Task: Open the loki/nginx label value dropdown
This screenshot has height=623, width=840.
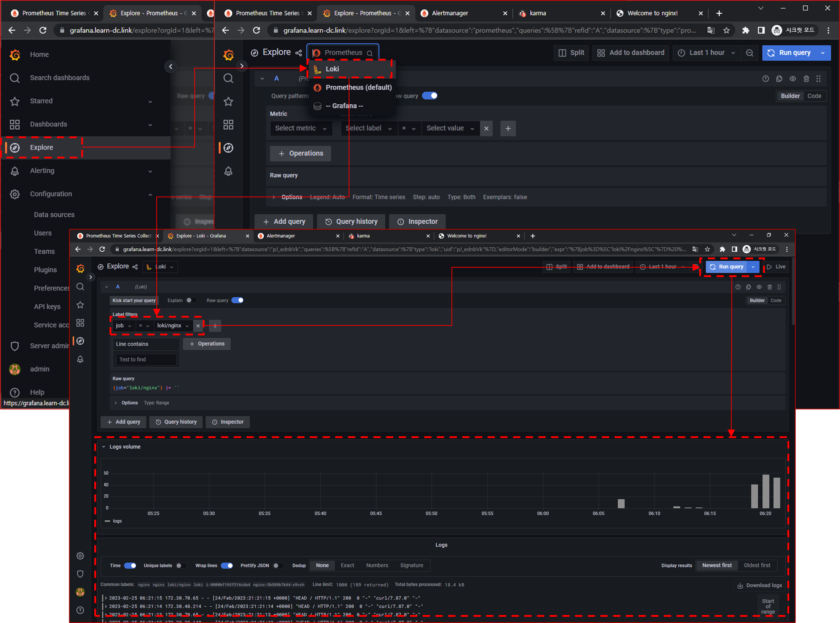Action: tap(173, 325)
